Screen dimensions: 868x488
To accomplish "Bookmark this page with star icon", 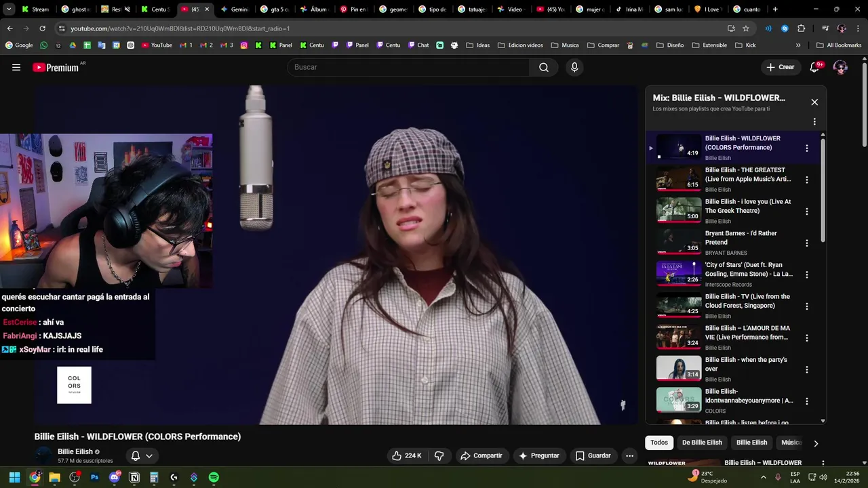I will point(746,28).
